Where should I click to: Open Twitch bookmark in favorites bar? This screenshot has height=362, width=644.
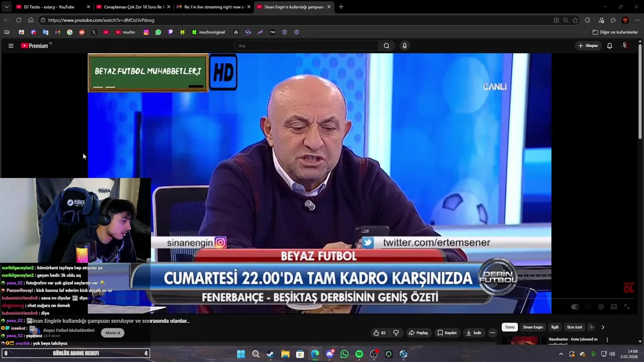pyautogui.click(x=170, y=32)
